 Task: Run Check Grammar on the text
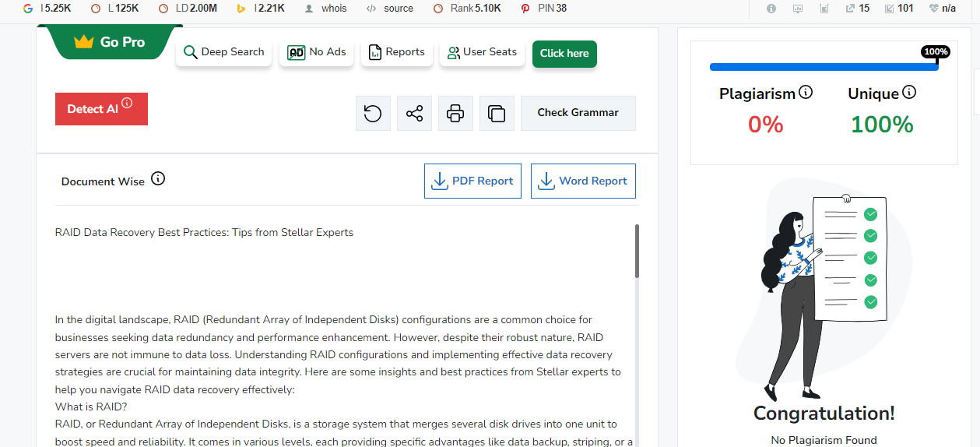pyautogui.click(x=578, y=113)
